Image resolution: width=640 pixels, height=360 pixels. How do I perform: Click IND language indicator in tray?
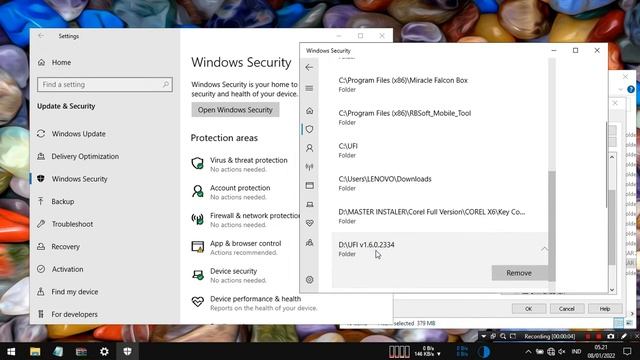576,351
